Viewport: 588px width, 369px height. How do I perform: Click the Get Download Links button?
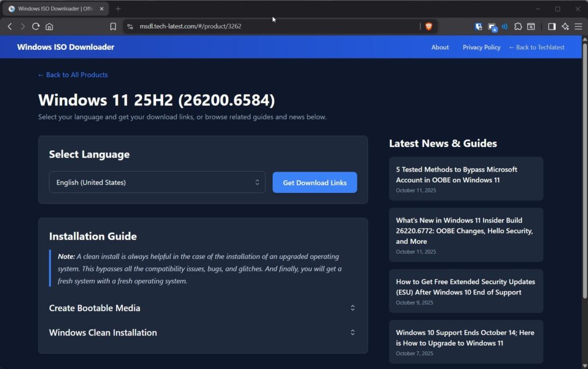(315, 182)
